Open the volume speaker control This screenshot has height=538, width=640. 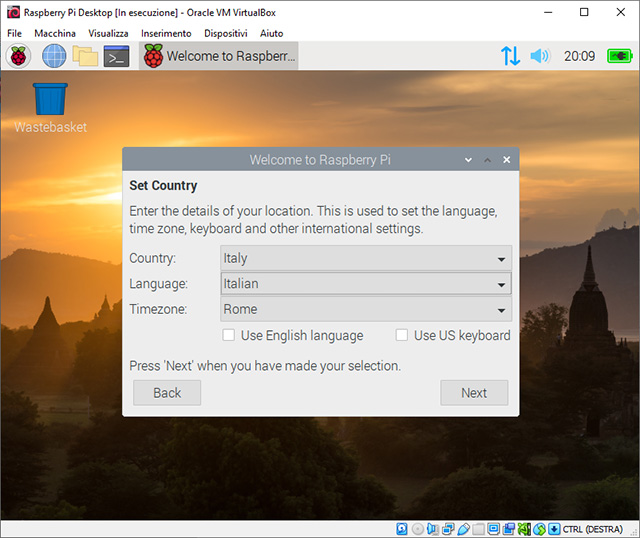click(540, 56)
